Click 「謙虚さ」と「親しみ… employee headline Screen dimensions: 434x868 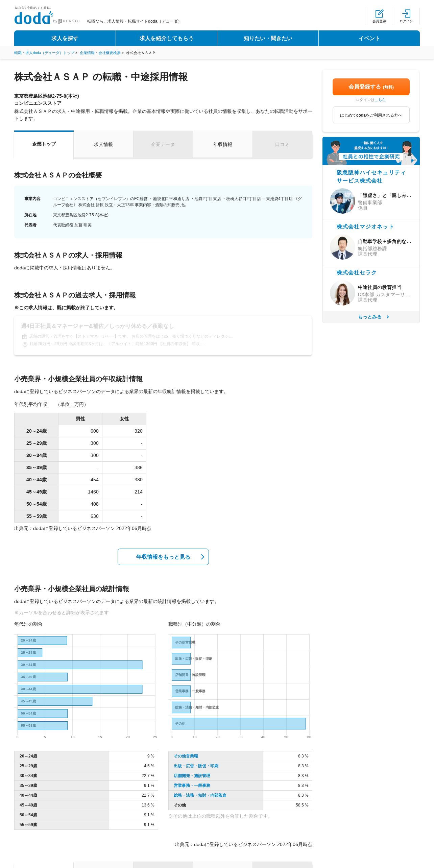(385, 195)
